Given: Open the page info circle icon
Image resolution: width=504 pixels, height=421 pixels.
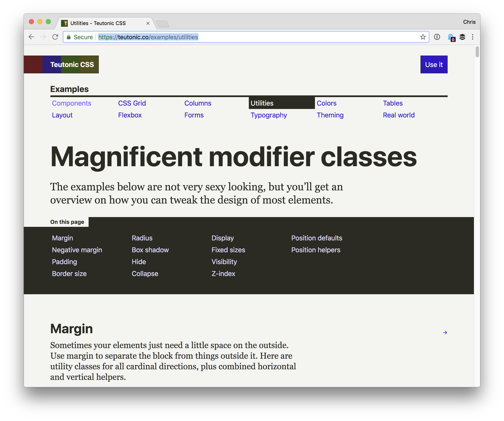Looking at the screenshot, I should click(x=437, y=37).
